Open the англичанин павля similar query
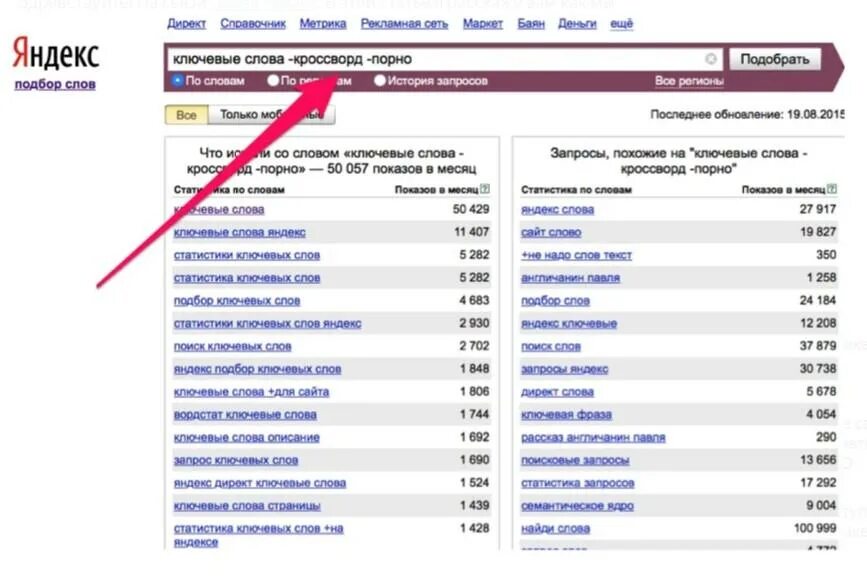 pos(570,278)
